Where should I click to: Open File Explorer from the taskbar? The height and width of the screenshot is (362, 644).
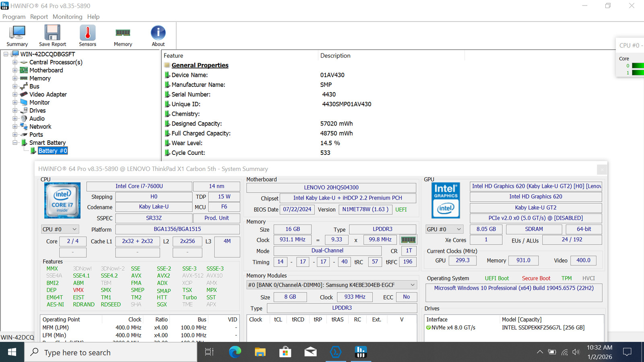[260, 352]
